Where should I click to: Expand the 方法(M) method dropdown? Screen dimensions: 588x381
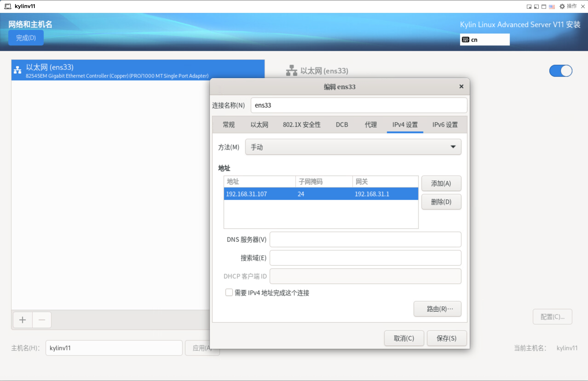tap(353, 147)
